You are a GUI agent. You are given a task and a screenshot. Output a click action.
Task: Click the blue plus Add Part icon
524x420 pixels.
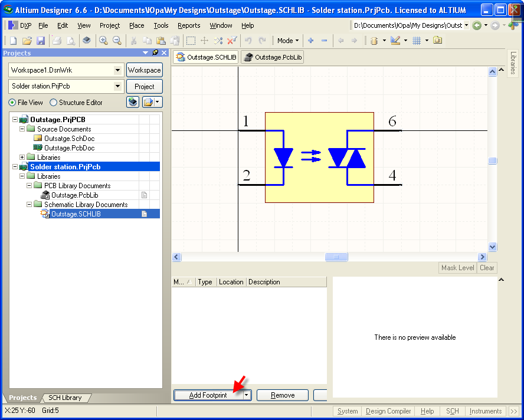click(x=310, y=41)
